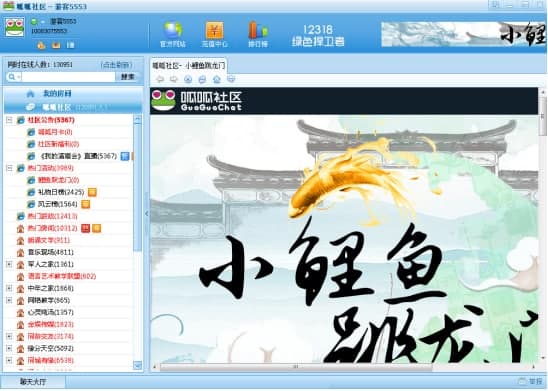Click the web page horizontal scrollbar
This screenshot has width=548, height=391.
(x=296, y=367)
